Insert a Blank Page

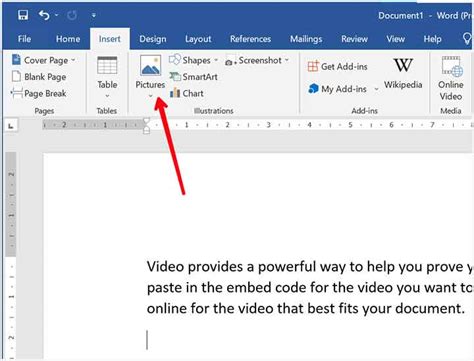coord(39,77)
